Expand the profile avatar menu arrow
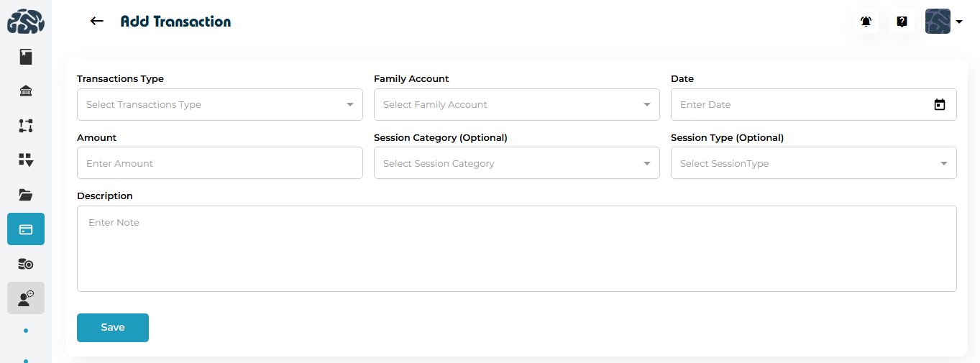Image resolution: width=980 pixels, height=363 pixels. (x=959, y=22)
